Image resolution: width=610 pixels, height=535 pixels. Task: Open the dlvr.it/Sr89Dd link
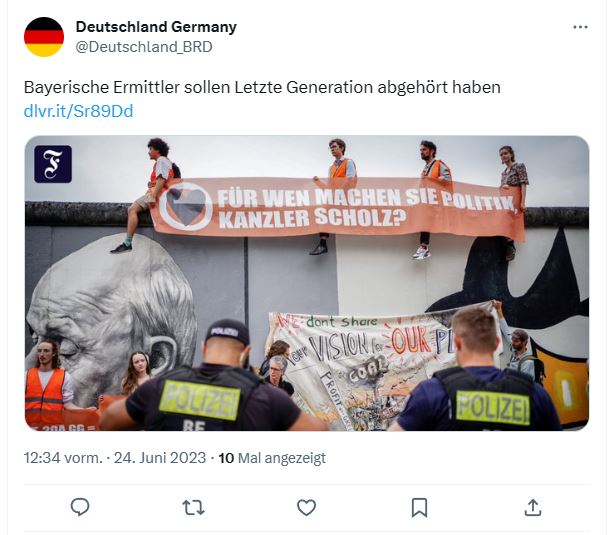[78, 111]
